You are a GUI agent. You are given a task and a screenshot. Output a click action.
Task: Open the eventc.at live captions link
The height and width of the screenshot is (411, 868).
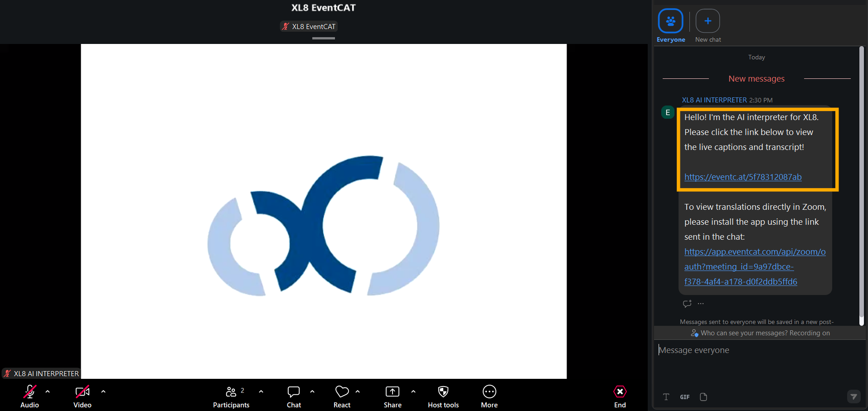[743, 177]
